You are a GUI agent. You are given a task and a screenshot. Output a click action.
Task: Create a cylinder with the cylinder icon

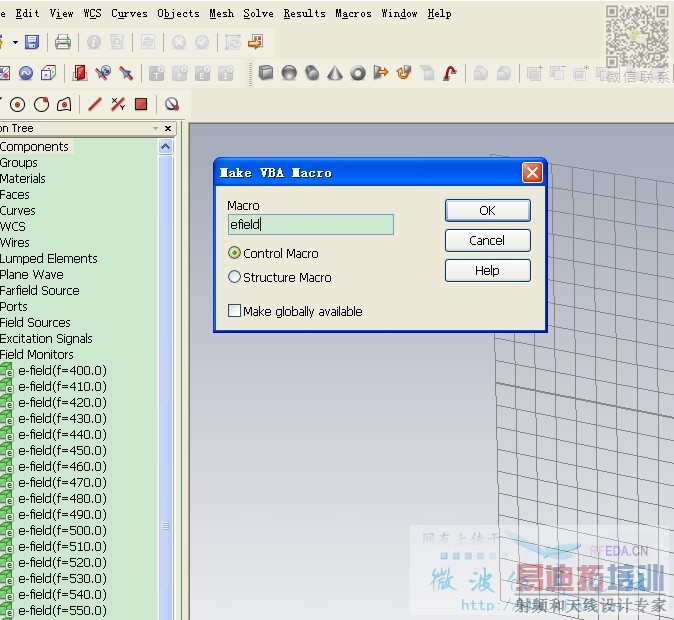[x=312, y=73]
